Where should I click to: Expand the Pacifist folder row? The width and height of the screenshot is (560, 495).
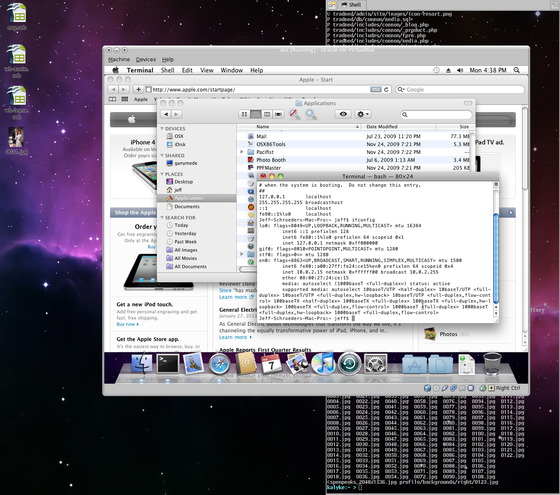[x=242, y=152]
